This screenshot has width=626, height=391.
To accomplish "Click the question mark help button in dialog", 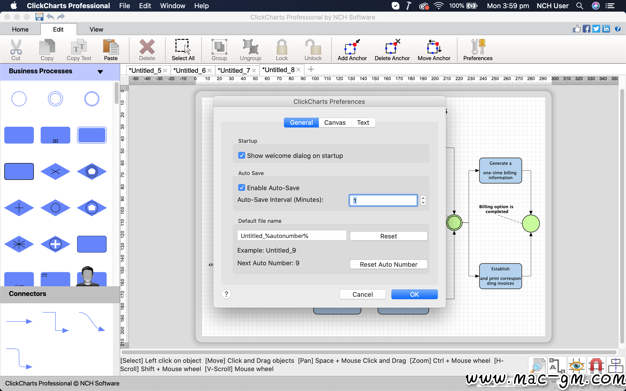I will (226, 294).
